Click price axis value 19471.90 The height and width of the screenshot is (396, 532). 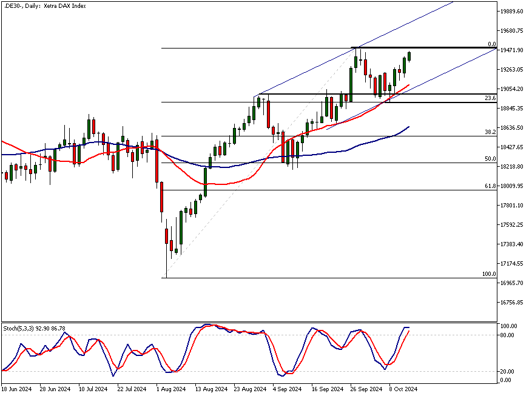click(x=512, y=50)
